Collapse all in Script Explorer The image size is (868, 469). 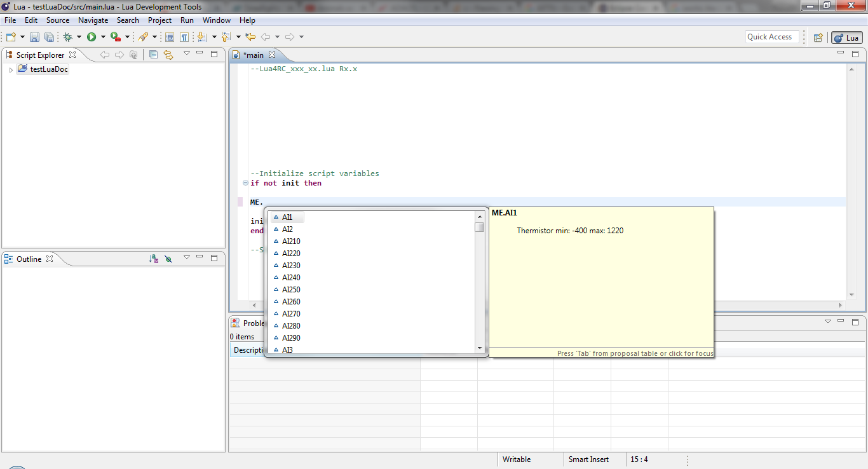[153, 55]
